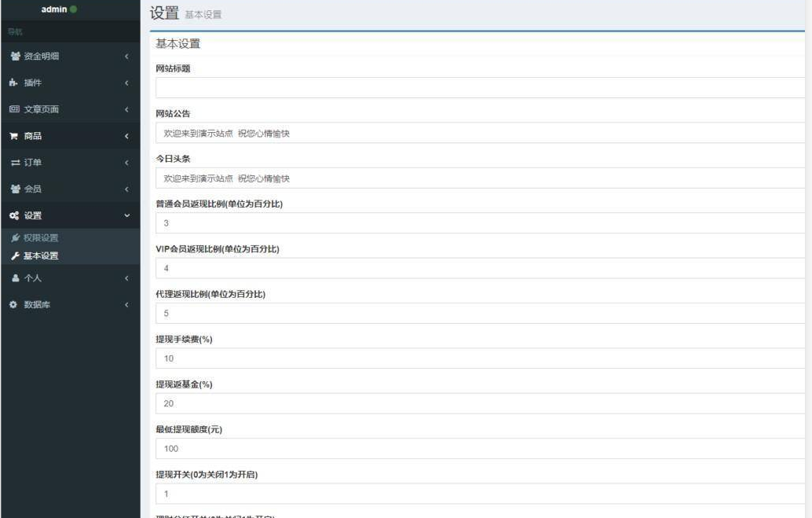The image size is (812, 518).
Task: Click the 资金明细 users icon in sidebar
Action: (x=13, y=56)
